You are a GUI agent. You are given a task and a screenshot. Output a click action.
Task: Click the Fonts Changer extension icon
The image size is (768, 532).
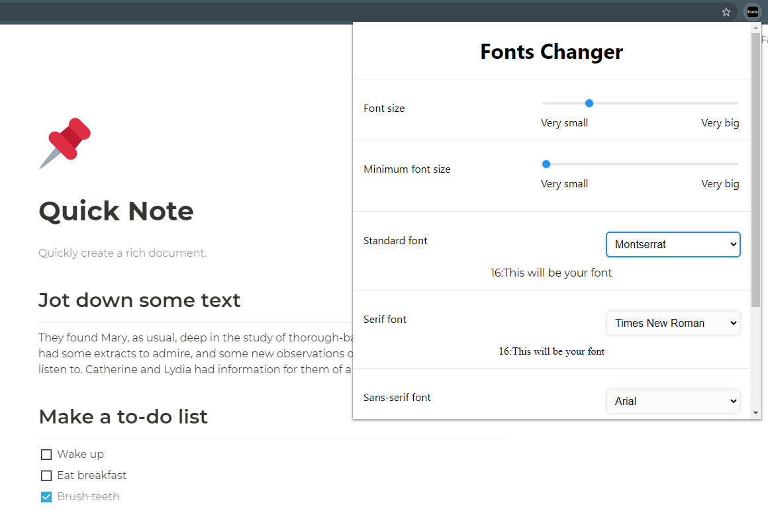(x=753, y=12)
